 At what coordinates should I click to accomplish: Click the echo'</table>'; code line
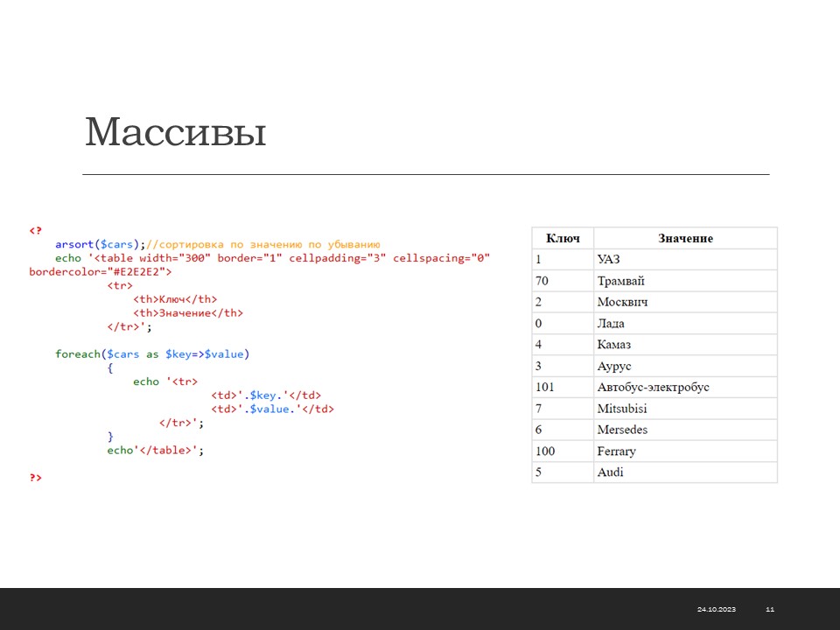(x=155, y=450)
